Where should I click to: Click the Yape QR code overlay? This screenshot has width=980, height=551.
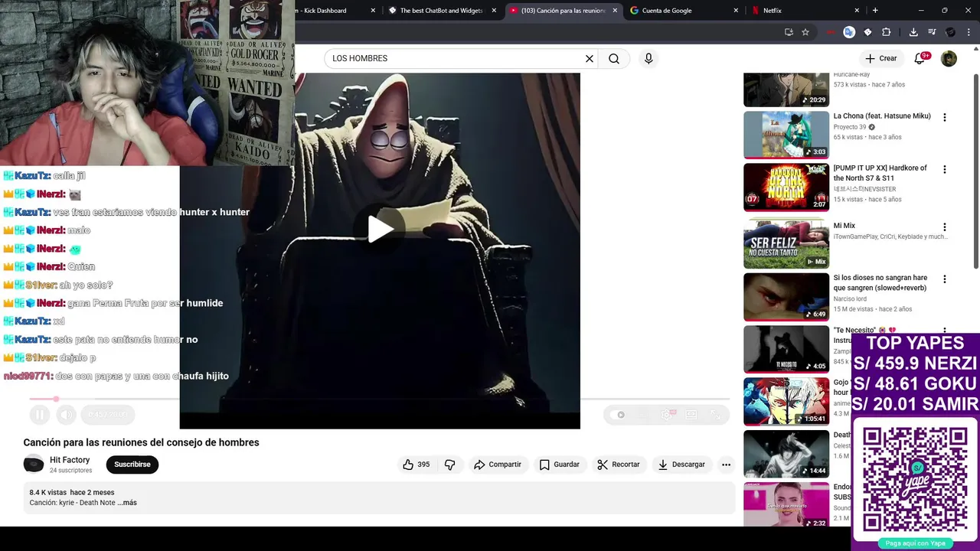pyautogui.click(x=915, y=480)
